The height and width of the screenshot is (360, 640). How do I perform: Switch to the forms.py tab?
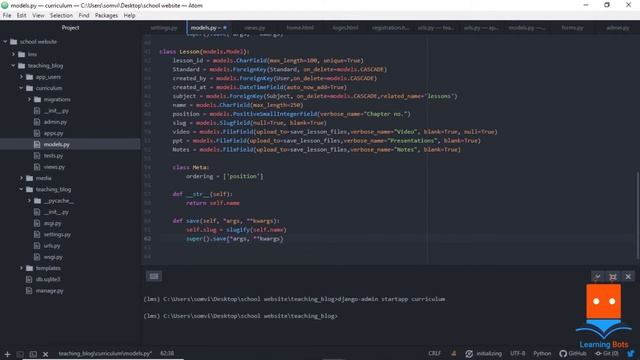(x=572, y=28)
